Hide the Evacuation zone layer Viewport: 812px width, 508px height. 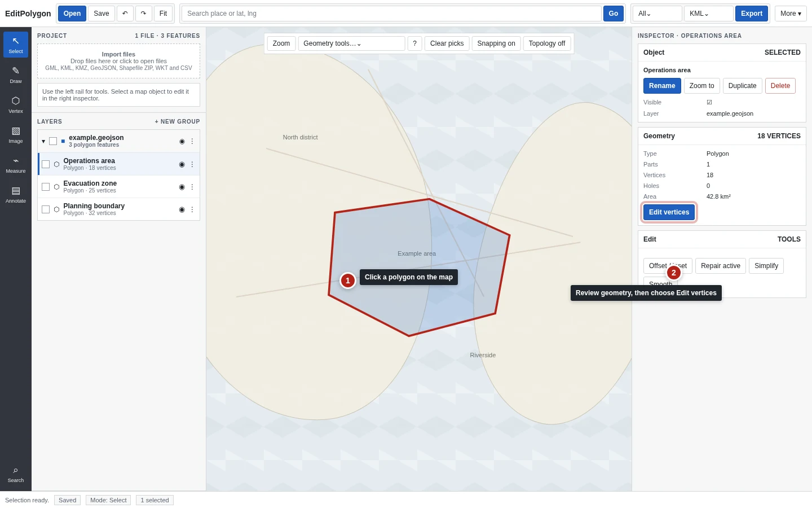(x=182, y=187)
